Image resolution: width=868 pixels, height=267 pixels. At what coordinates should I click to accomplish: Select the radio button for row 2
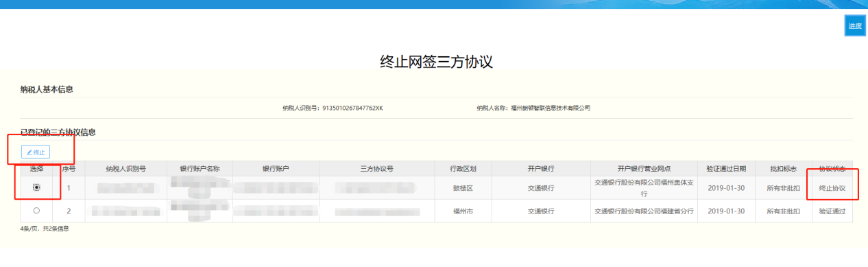tap(36, 211)
